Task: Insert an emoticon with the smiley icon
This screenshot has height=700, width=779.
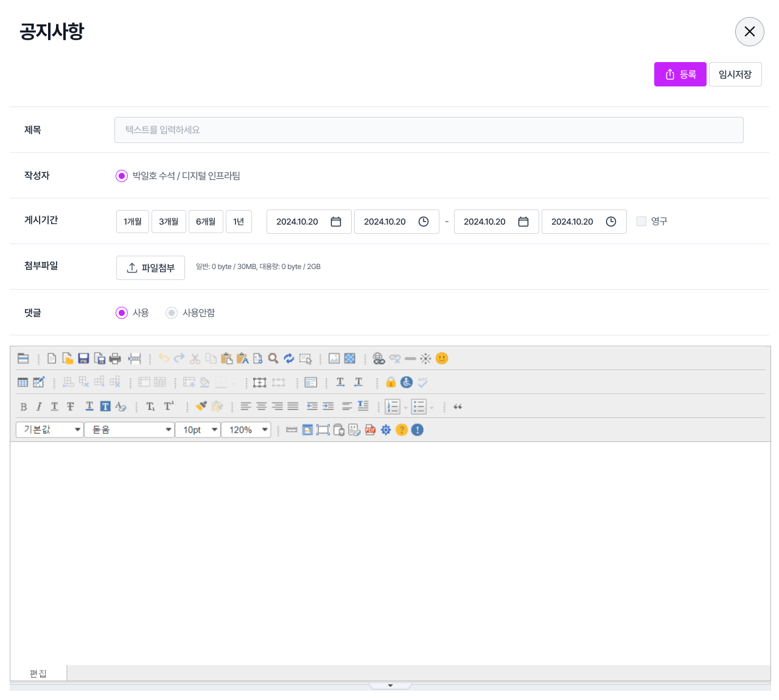Action: [442, 359]
